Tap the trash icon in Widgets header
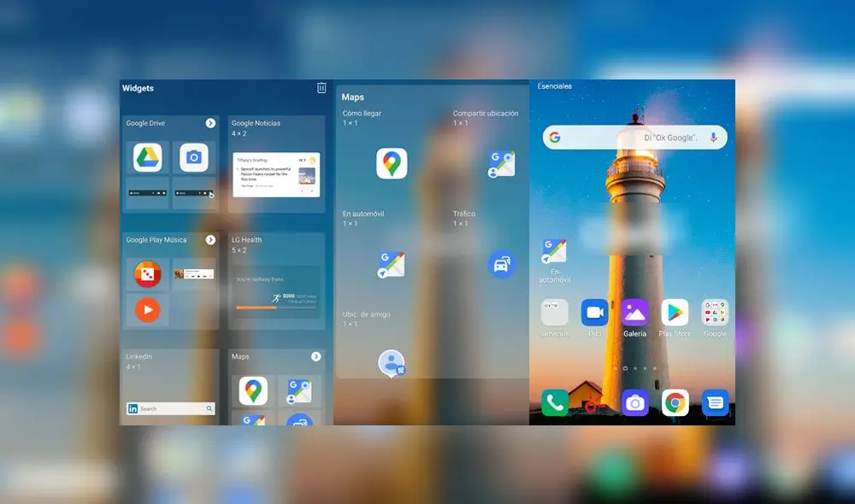The height and width of the screenshot is (504, 855). (321, 88)
